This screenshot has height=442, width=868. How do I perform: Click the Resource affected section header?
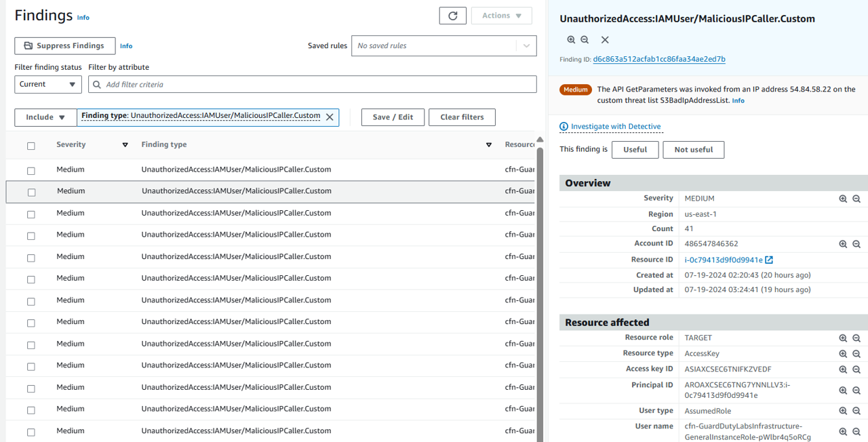(x=713, y=323)
